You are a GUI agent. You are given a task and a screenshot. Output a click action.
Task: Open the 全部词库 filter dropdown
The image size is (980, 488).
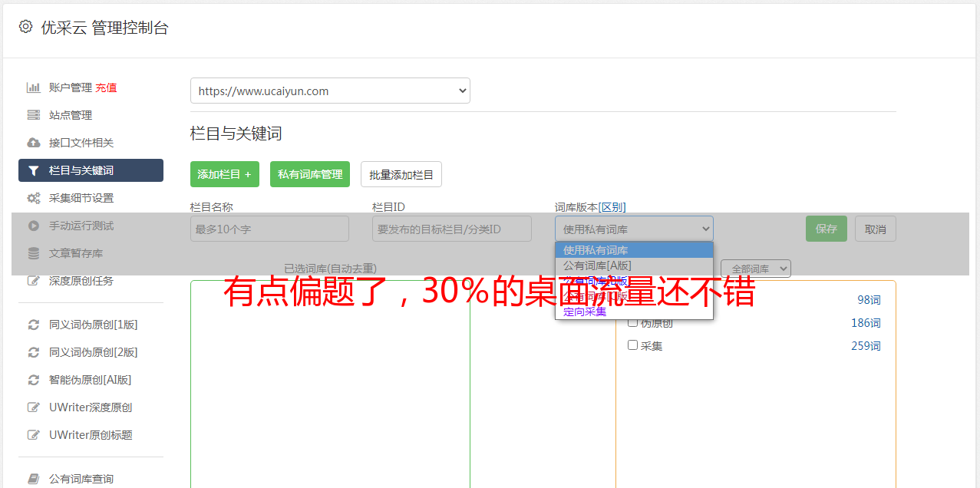(x=756, y=269)
